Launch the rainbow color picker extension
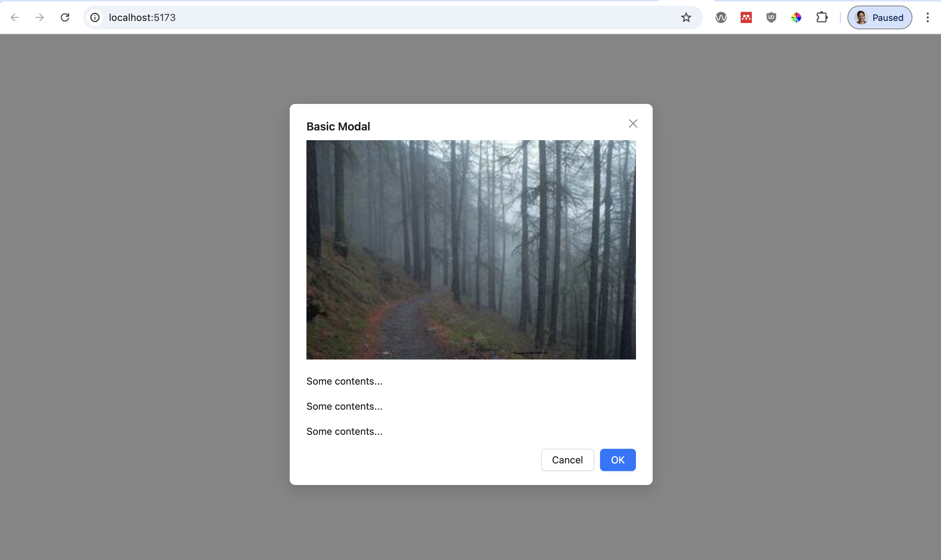This screenshot has height=560, width=941. click(x=796, y=17)
